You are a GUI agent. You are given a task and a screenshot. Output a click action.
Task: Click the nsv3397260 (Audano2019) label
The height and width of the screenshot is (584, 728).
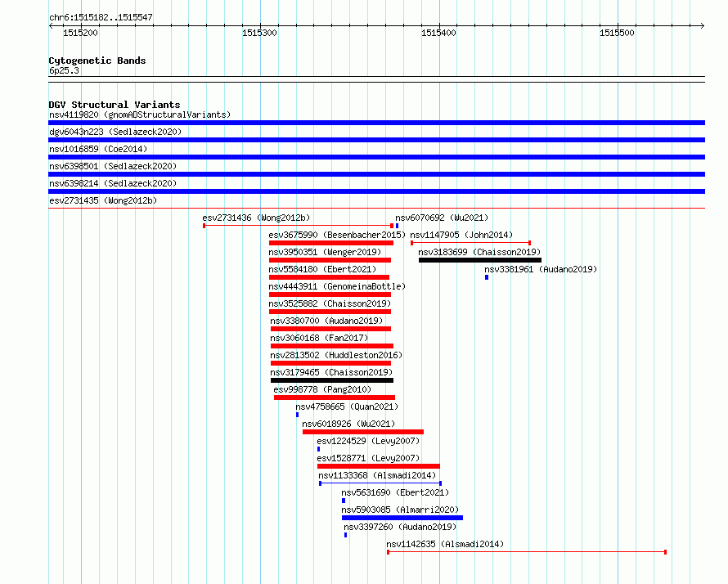coord(400,527)
